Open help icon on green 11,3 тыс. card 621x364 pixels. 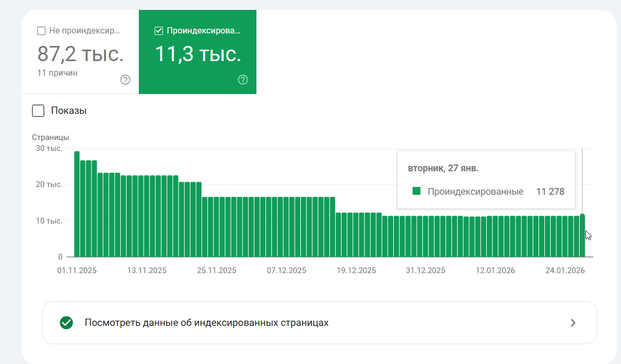[243, 79]
